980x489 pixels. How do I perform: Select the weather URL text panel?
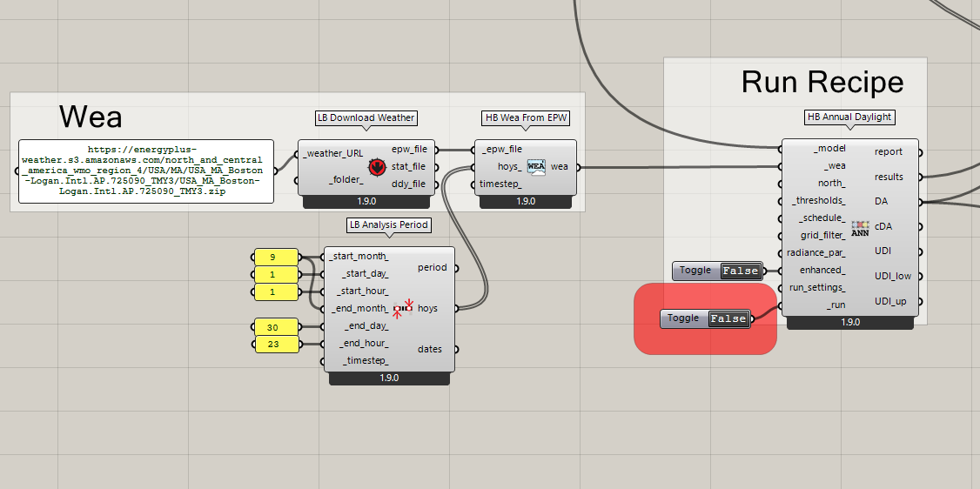coord(145,171)
